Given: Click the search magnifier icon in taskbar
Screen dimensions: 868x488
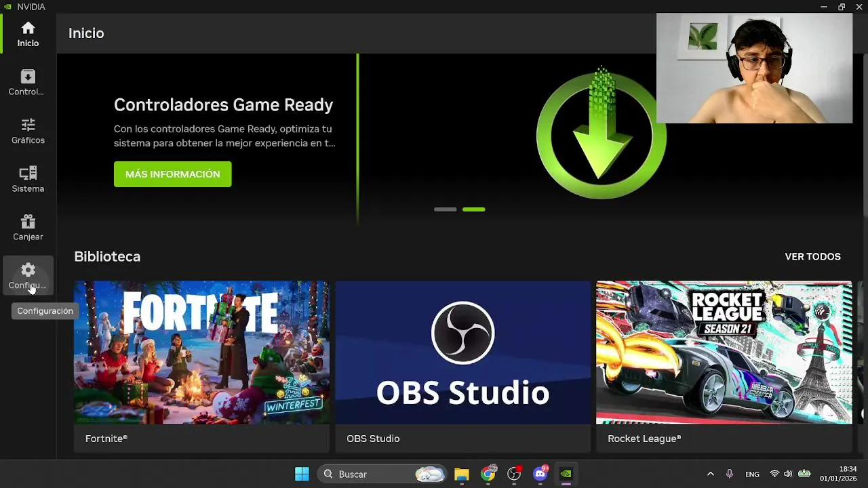Looking at the screenshot, I should 328,474.
